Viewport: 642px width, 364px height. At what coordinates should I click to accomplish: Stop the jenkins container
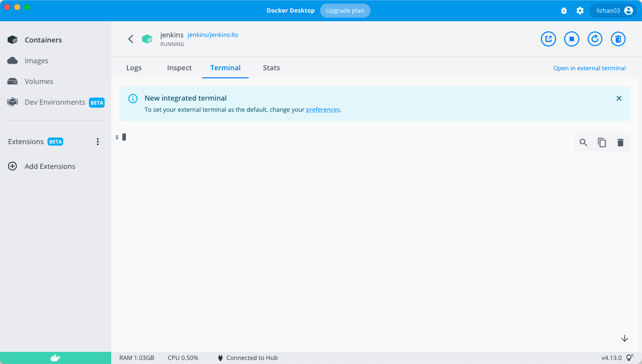point(572,39)
